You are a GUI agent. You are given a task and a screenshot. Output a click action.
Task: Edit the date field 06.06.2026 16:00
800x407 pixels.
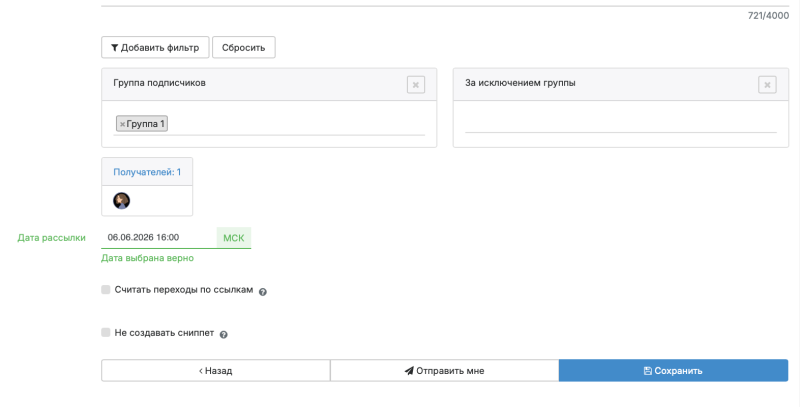159,238
